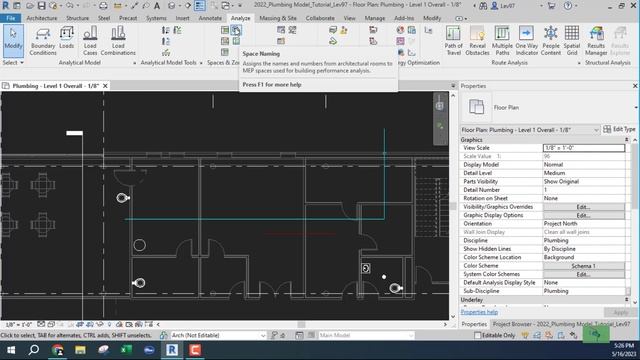The height and width of the screenshot is (360, 640).
Task: Switch to the Systems ribbon tab
Action: pyautogui.click(x=156, y=18)
